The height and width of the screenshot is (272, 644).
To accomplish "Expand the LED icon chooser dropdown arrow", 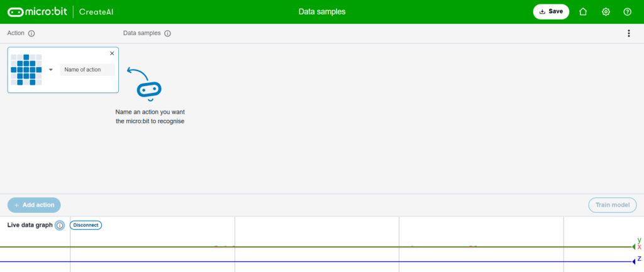I will pyautogui.click(x=51, y=70).
